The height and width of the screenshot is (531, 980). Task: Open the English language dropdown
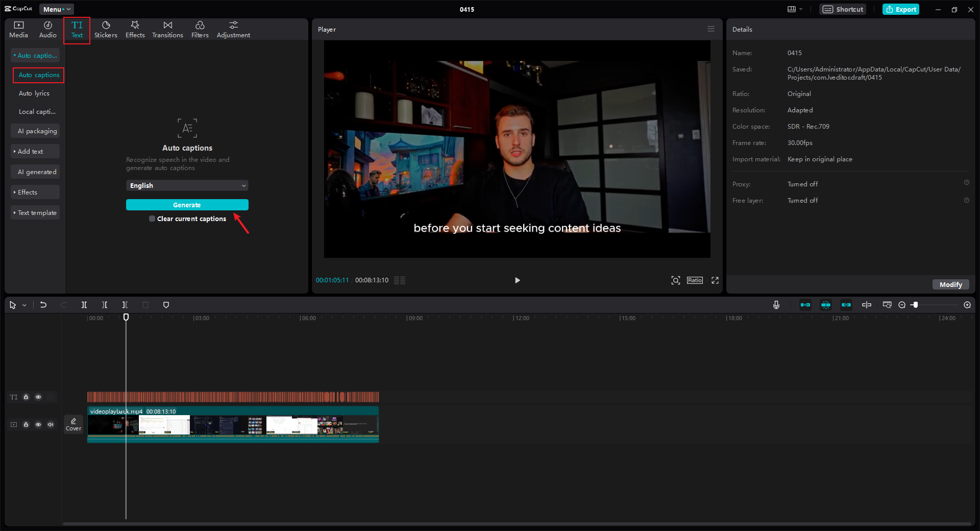(187, 185)
